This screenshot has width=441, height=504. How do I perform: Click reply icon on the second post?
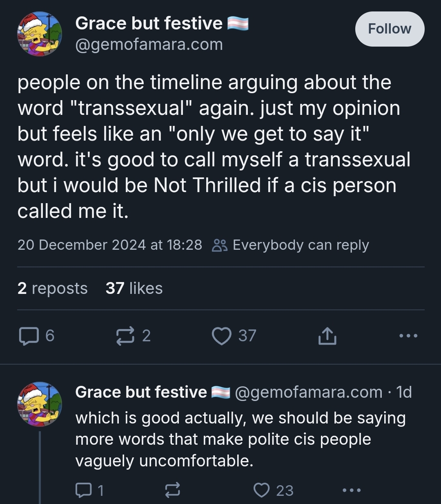coord(84,490)
